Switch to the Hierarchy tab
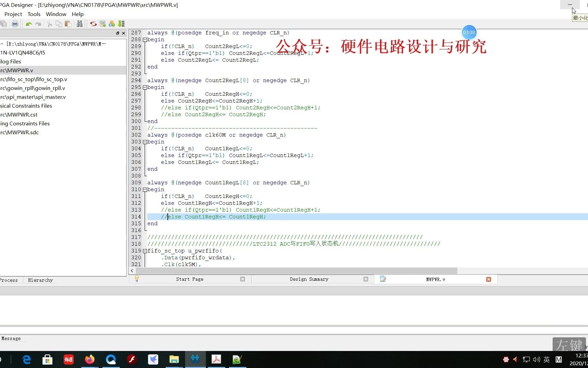This screenshot has height=368, width=588. 40,280
